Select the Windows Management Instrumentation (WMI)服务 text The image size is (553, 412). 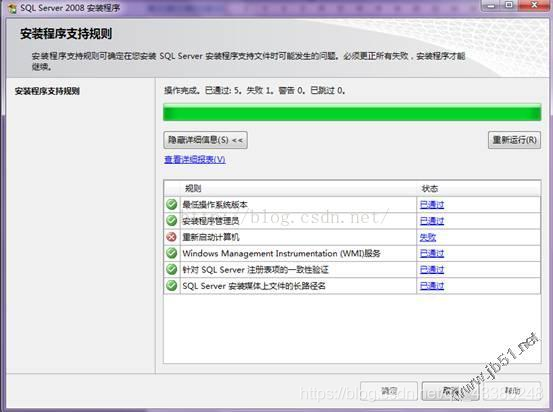281,253
